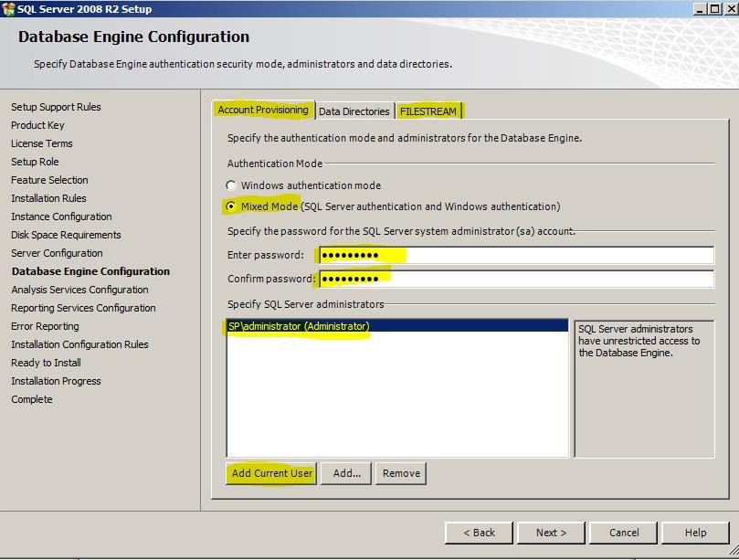Click the Ready to Install step
This screenshot has width=739, height=560.
pos(46,363)
